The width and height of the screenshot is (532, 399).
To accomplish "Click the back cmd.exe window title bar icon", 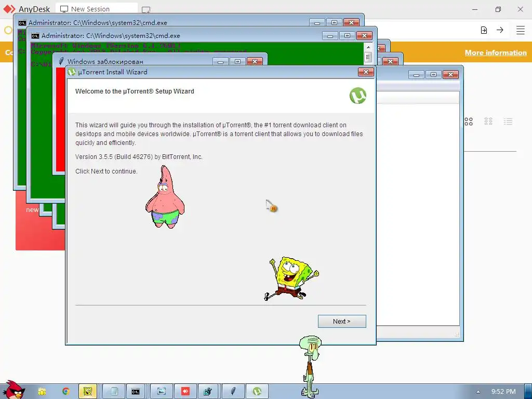I will pyautogui.click(x=22, y=23).
